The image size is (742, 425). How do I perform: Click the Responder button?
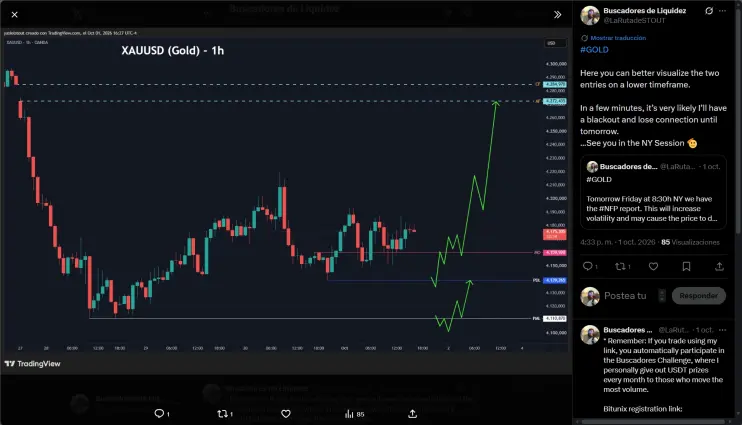pos(698,296)
